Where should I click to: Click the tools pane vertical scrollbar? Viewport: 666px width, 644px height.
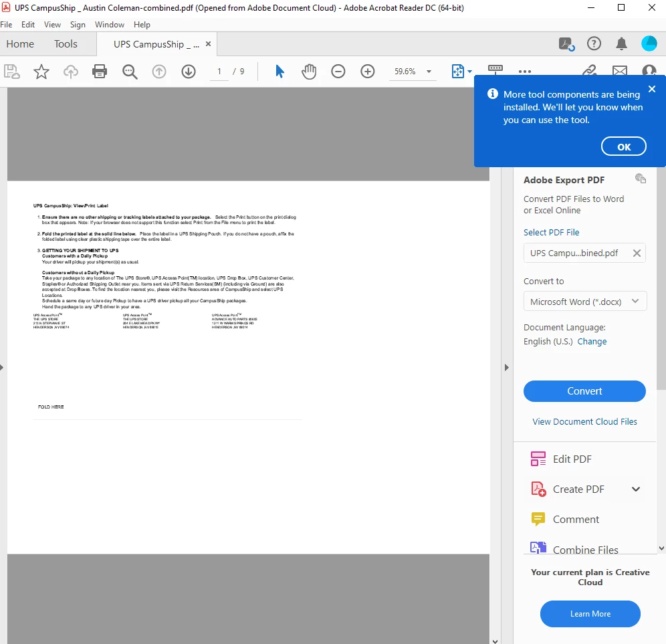[661, 278]
